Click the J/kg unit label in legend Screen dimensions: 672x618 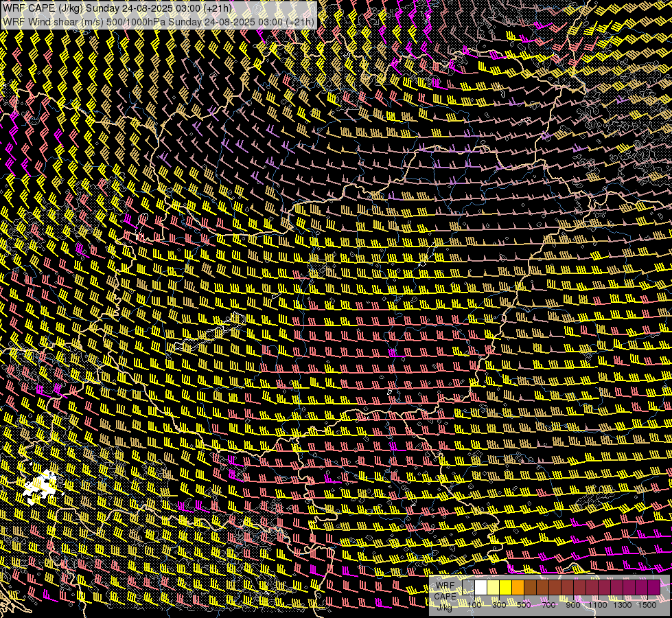coord(444,607)
